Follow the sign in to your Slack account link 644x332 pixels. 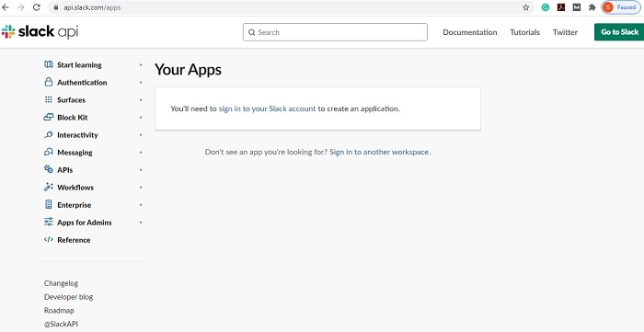coord(267,109)
